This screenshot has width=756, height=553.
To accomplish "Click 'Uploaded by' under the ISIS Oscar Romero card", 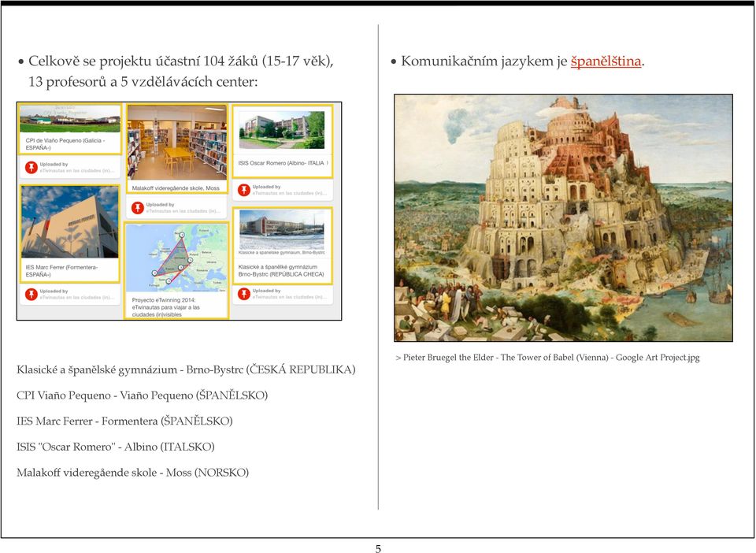I will point(266,187).
